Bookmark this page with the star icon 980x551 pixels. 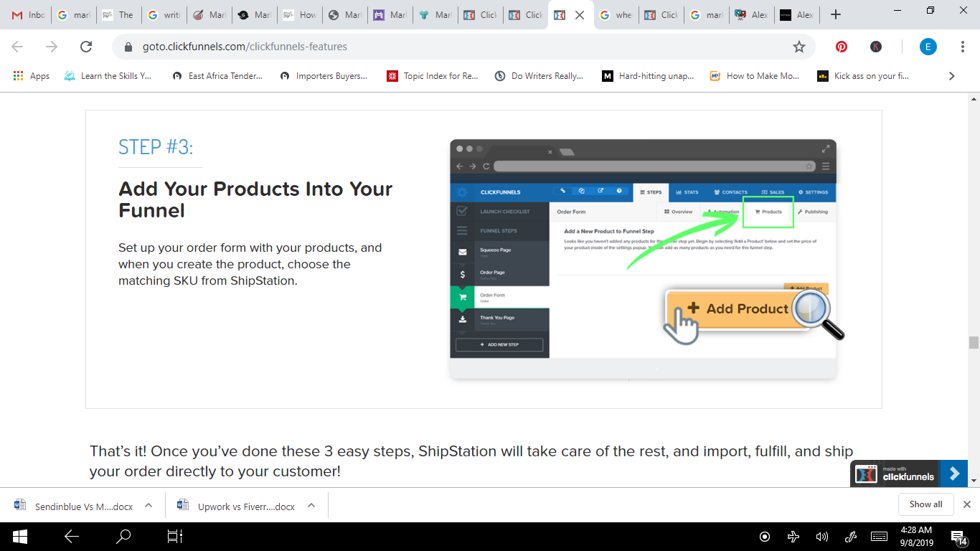(x=799, y=47)
